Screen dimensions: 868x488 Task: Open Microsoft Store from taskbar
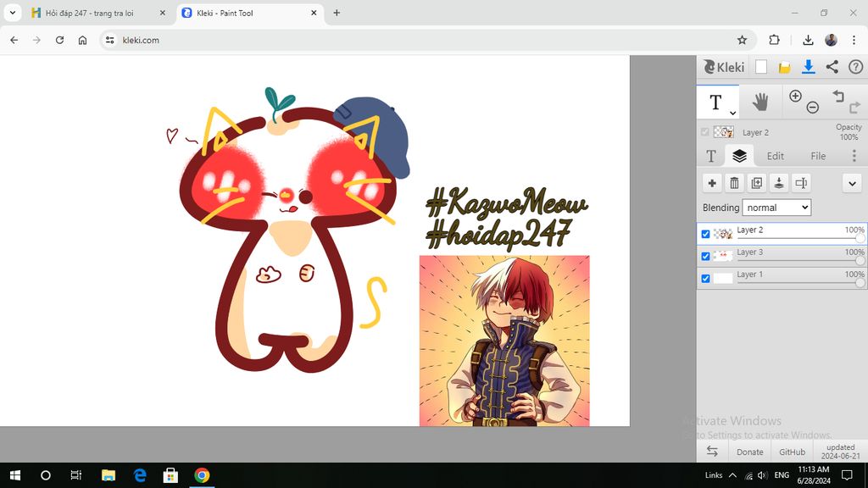(170, 475)
